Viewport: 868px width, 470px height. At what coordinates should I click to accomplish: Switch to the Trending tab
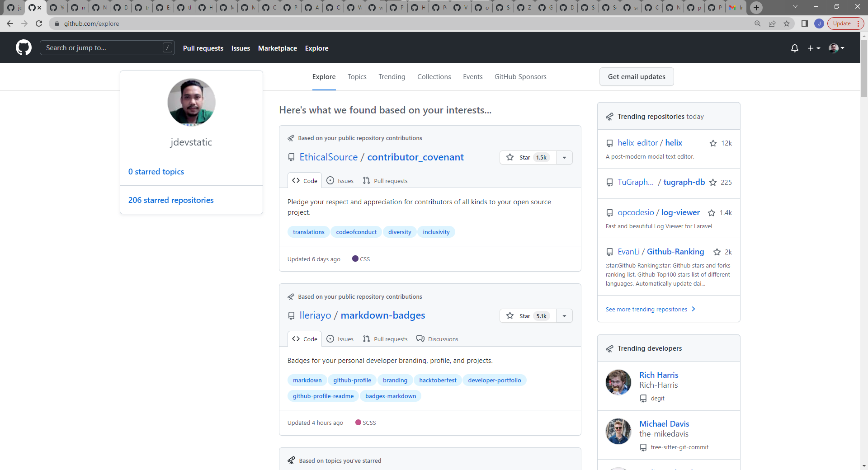(x=392, y=77)
